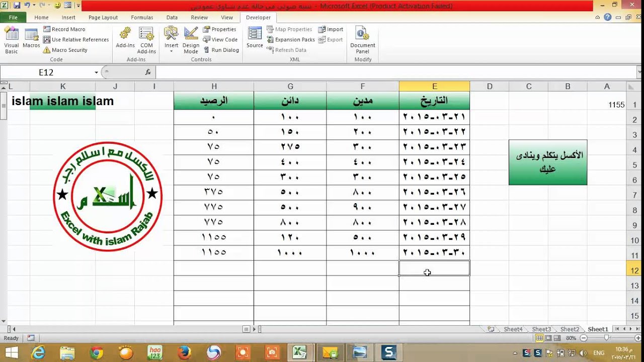Screen dimensions: 644x362
Task: Select column E header
Action: pos(434,86)
